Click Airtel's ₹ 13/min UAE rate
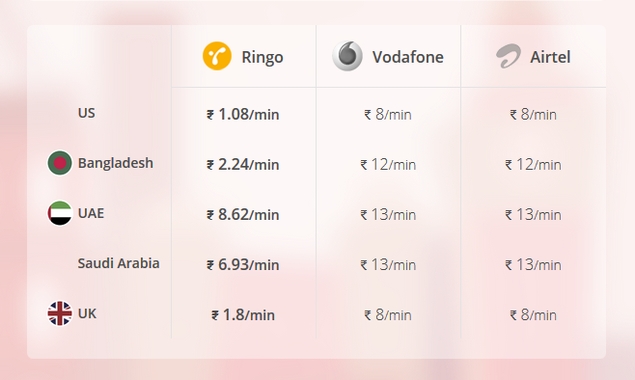Screen dimensions: 635x380 (533, 214)
